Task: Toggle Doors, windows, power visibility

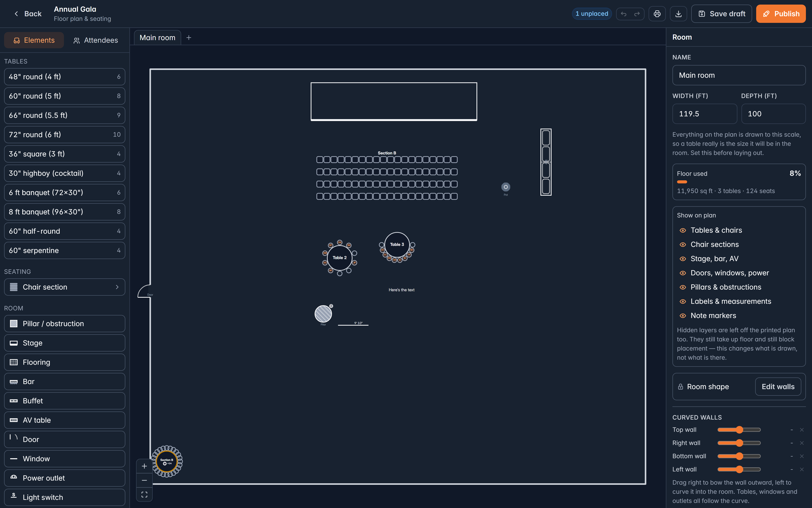Action: pos(682,273)
